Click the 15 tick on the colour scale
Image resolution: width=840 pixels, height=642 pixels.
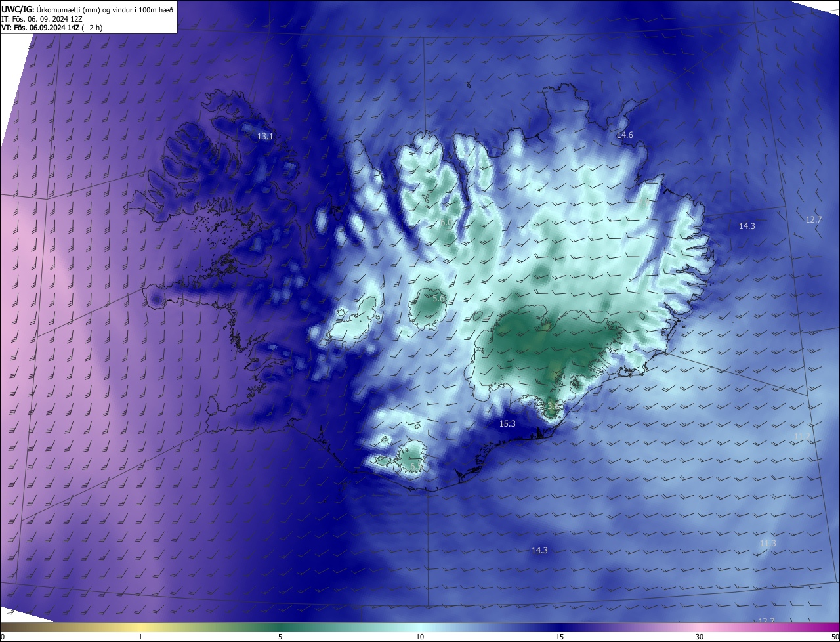click(560, 637)
